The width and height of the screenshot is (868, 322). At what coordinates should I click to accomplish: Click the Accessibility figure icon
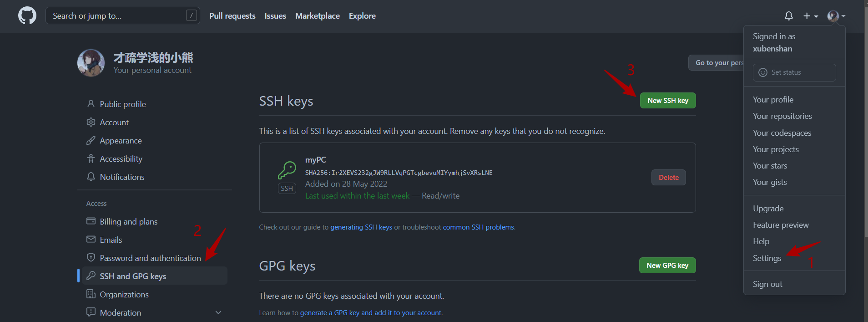(x=91, y=158)
